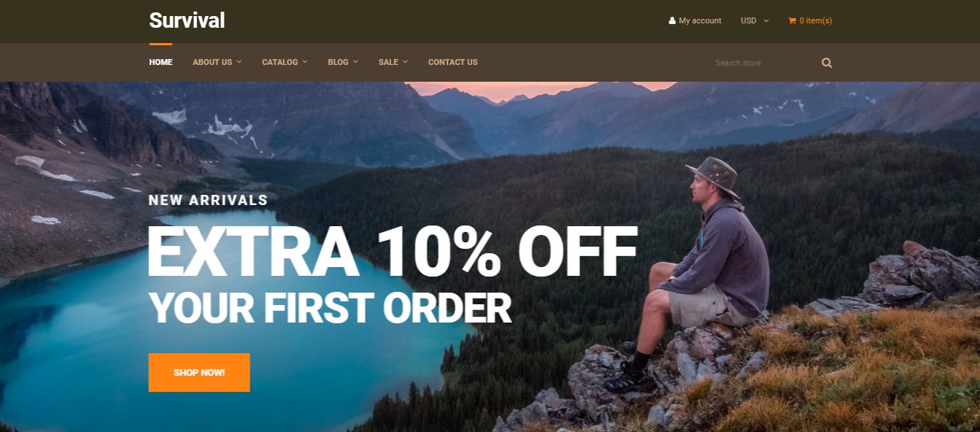View the 0 item(s) cart link

[x=815, y=20]
